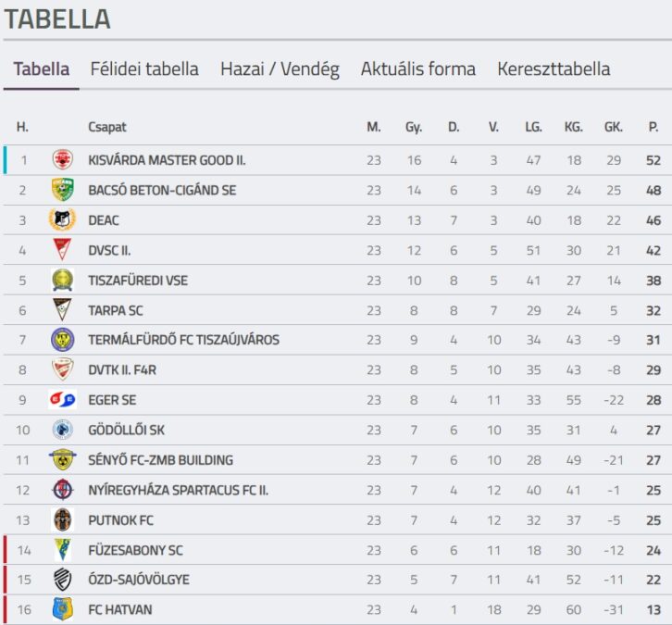Click the Bacsó Beton-Cigánd SE crest

tap(63, 190)
